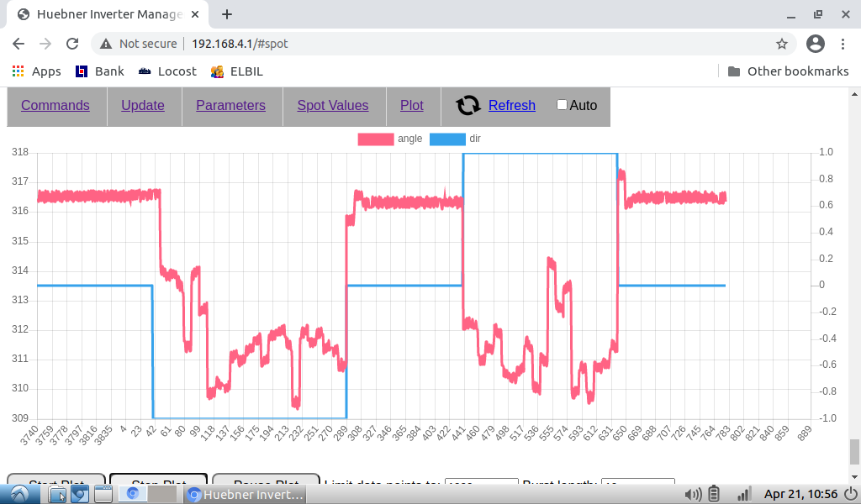Open the Chrome three-dot menu
Screen dimensions: 861x504
tap(843, 44)
